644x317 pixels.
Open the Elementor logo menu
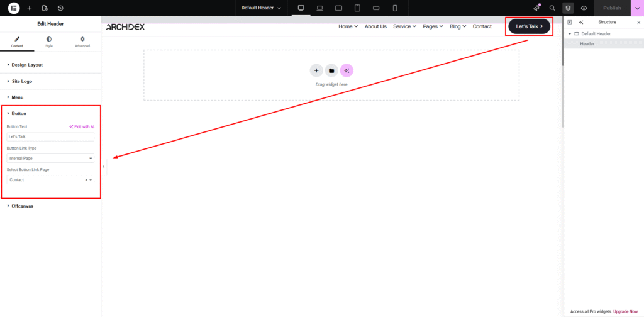click(x=13, y=8)
